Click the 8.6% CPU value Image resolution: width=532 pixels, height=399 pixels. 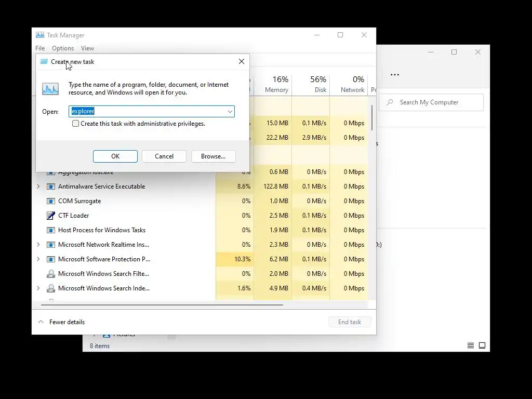(244, 187)
